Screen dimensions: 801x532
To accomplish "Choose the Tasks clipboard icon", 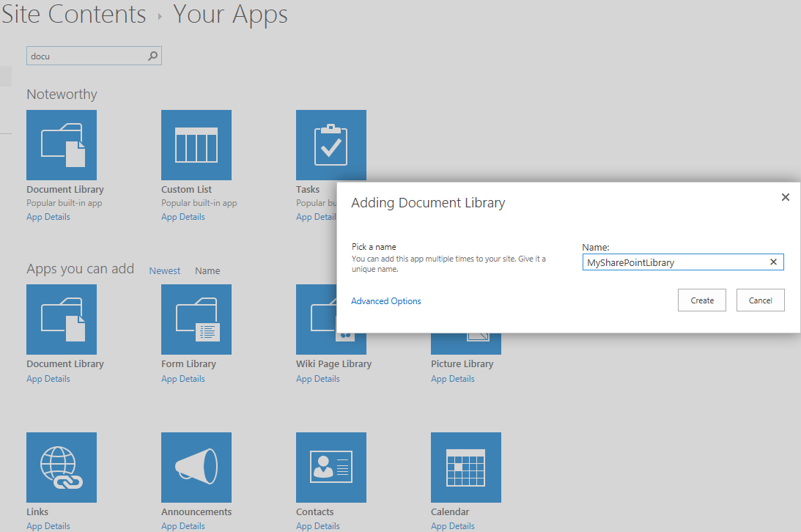I will point(331,145).
